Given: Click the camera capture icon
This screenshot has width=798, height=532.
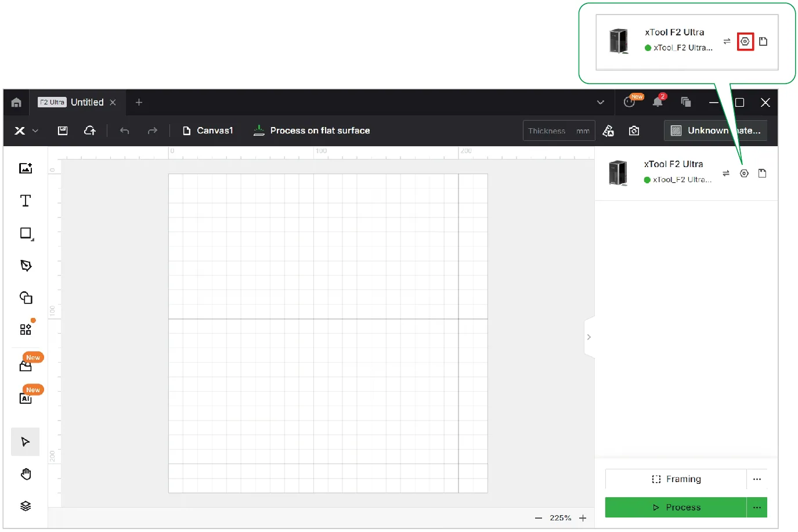Looking at the screenshot, I should pos(634,131).
